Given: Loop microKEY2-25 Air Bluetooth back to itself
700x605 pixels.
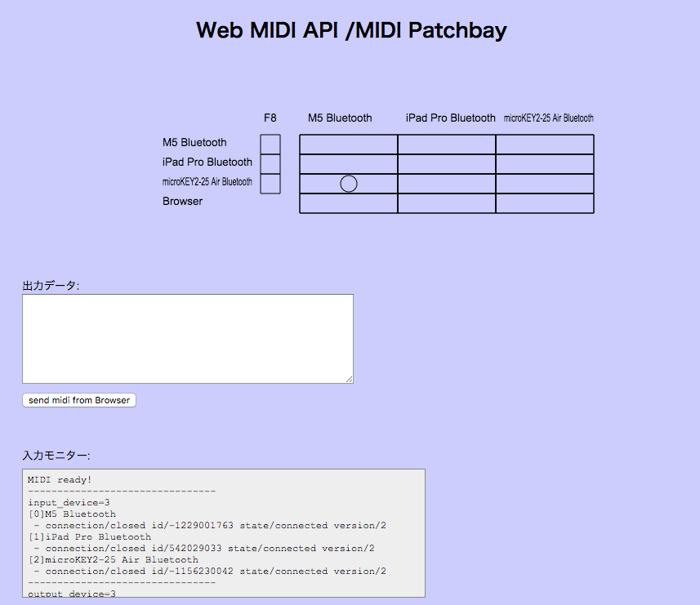Looking at the screenshot, I should (544, 183).
